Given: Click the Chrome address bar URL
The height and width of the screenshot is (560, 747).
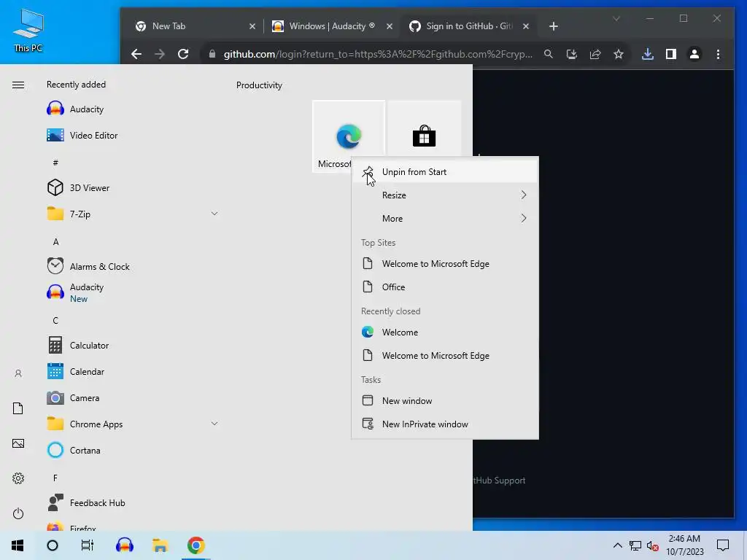Looking at the screenshot, I should tap(378, 54).
